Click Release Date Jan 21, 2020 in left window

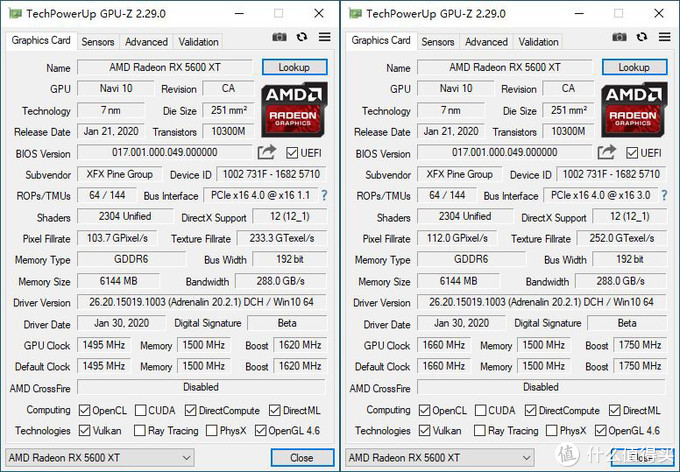pos(111,131)
